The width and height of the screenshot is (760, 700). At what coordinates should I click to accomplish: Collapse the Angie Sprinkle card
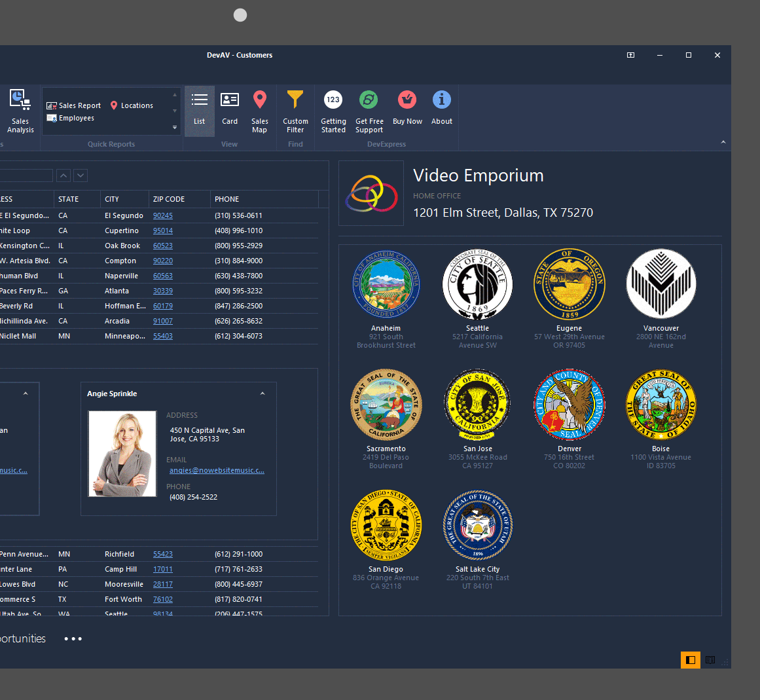click(262, 394)
